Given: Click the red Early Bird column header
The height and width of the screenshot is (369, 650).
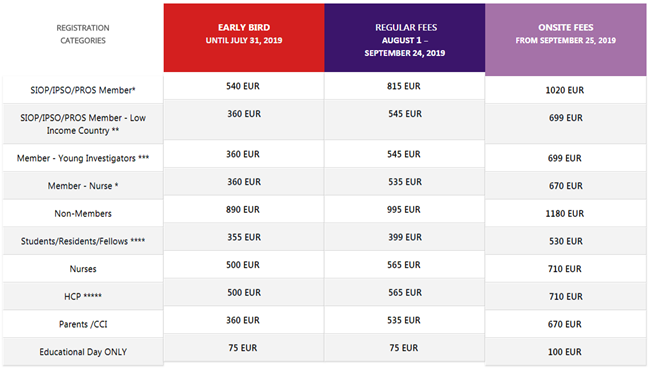Looking at the screenshot, I should point(244,38).
